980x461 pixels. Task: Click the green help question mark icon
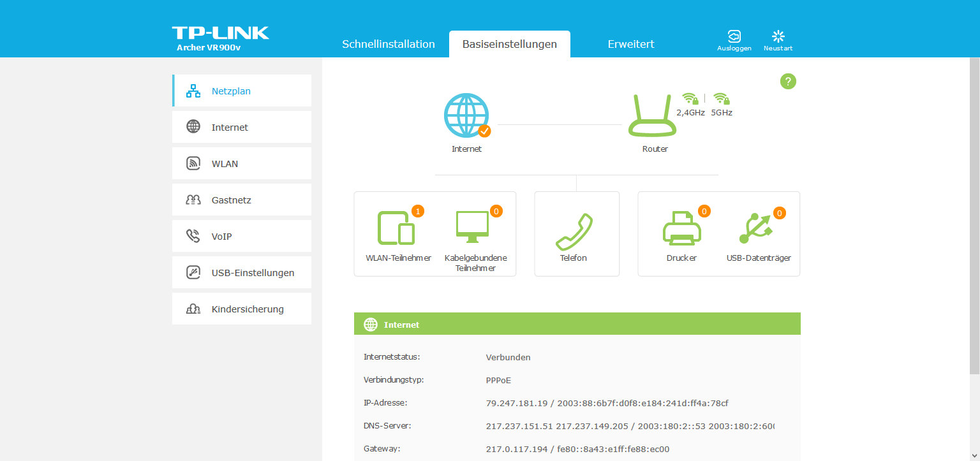[x=788, y=82]
